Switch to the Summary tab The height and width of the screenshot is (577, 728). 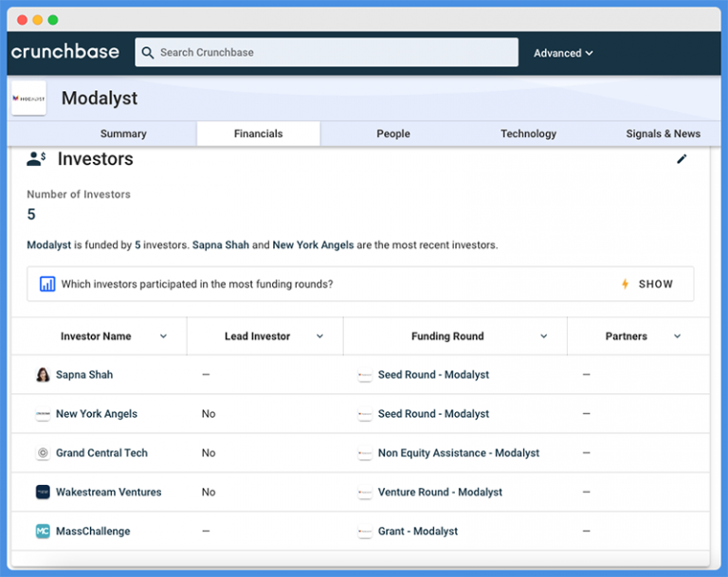click(x=123, y=134)
